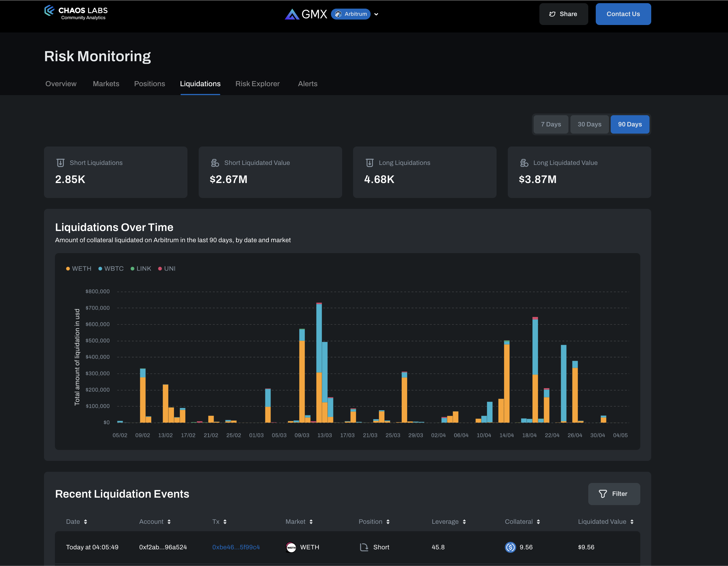Click the GMX triangle logo
The width and height of the screenshot is (728, 566).
(x=292, y=14)
